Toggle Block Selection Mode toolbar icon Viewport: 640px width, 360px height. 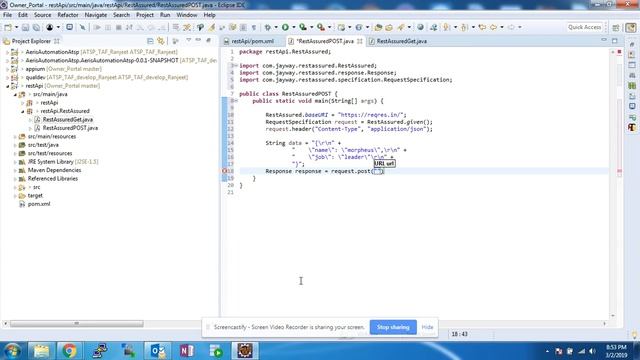(243, 27)
